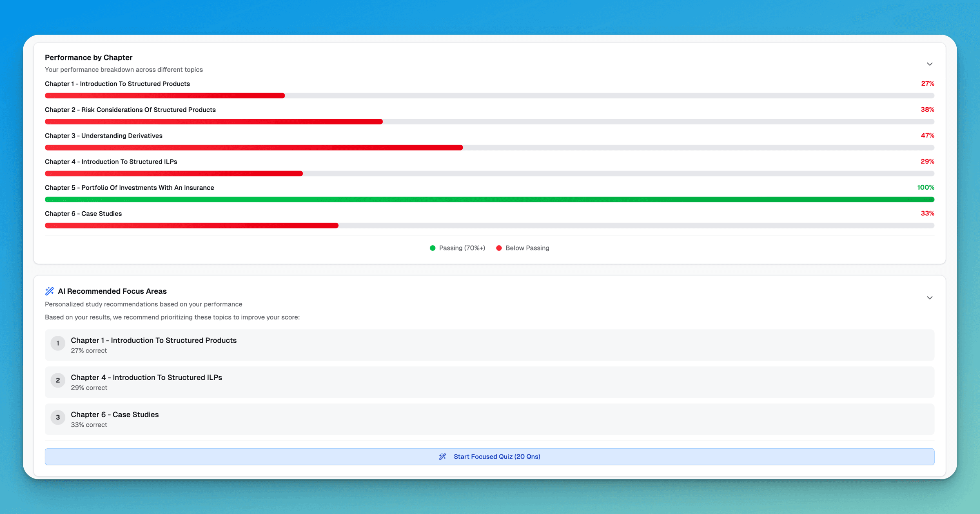Viewport: 980px width, 514px height.
Task: Click the number 1 badge for Chapter 1
Action: pyautogui.click(x=58, y=343)
